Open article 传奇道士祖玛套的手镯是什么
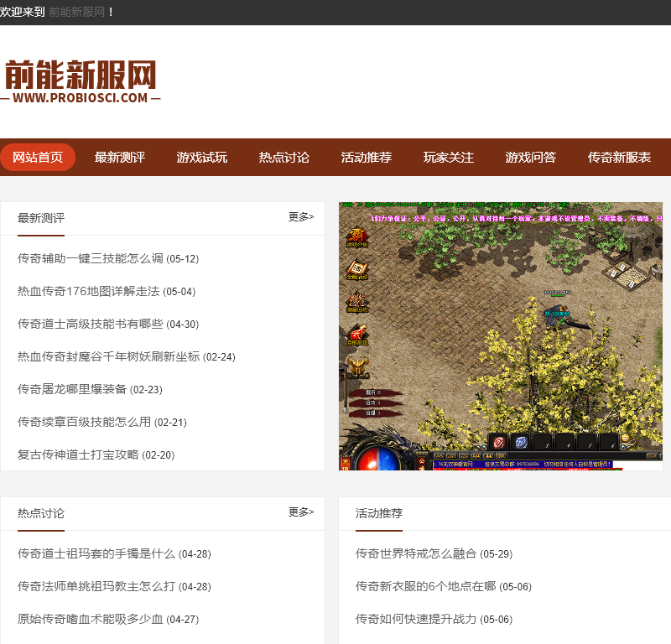Screen dimensions: 671x644 [96, 553]
